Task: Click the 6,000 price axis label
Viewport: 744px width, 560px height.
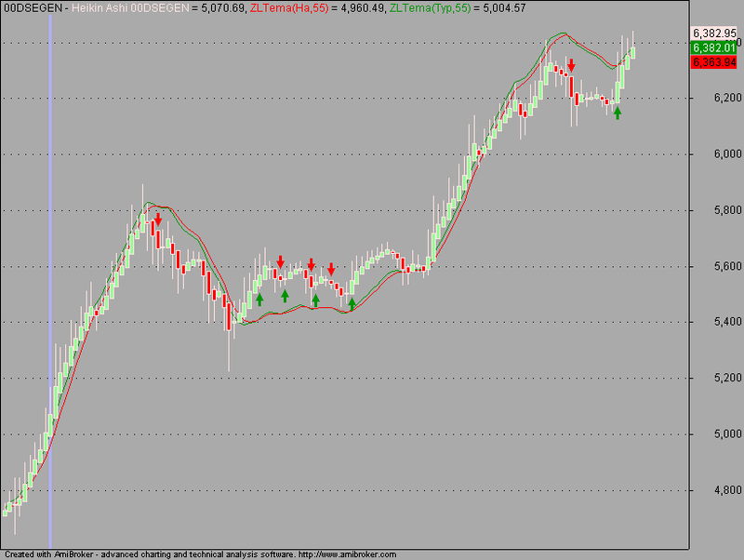Action: [727, 154]
